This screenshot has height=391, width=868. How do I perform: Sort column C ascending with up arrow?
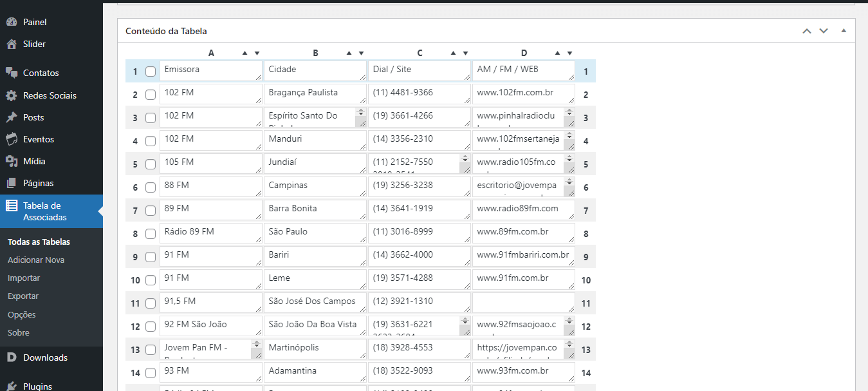pos(453,53)
